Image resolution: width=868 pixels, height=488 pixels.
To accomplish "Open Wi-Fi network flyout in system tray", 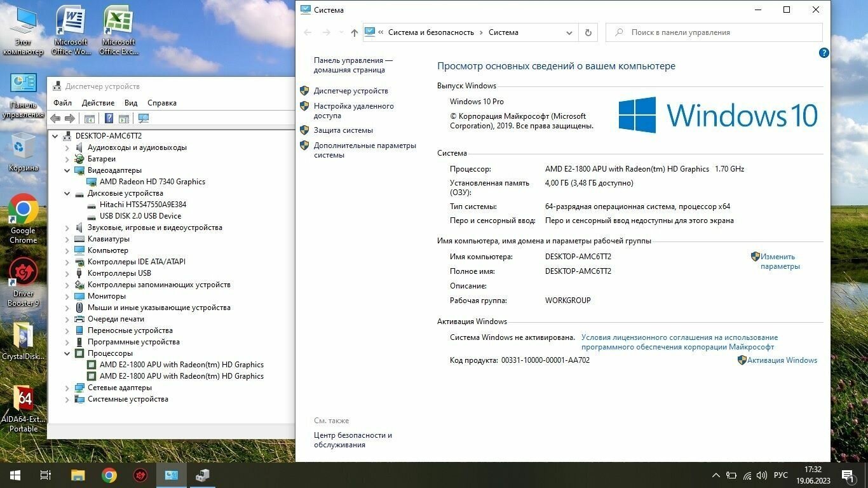I will point(747,475).
